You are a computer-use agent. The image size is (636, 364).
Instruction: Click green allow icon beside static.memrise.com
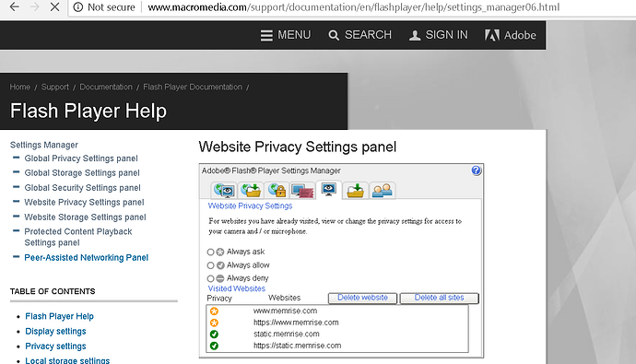click(214, 334)
